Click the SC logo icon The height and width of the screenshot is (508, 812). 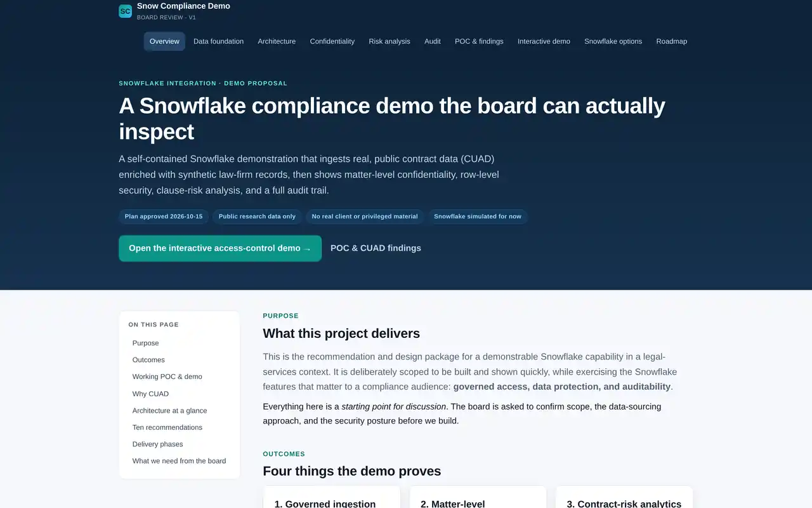(126, 11)
